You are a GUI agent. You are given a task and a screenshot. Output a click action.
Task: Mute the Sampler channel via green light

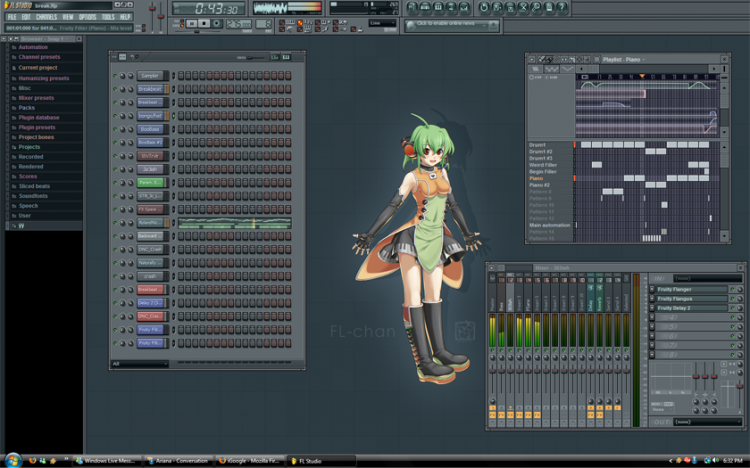115,76
